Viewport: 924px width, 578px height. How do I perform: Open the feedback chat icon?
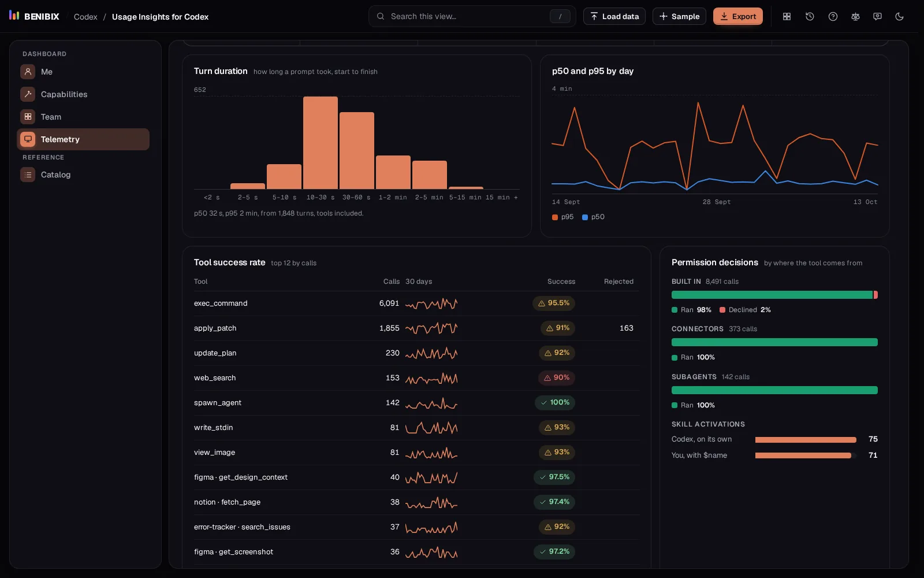point(877,17)
